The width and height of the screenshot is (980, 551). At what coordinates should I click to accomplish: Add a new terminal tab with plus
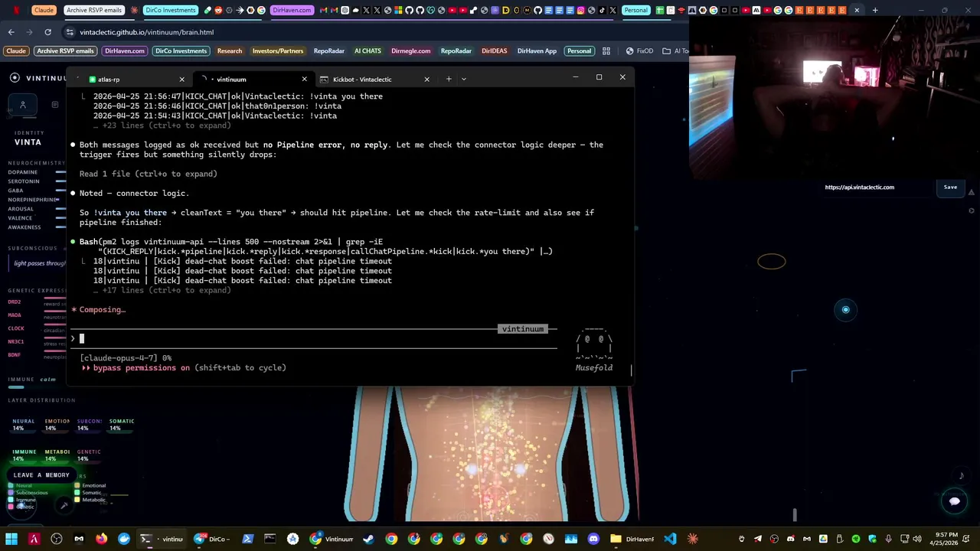(x=449, y=79)
